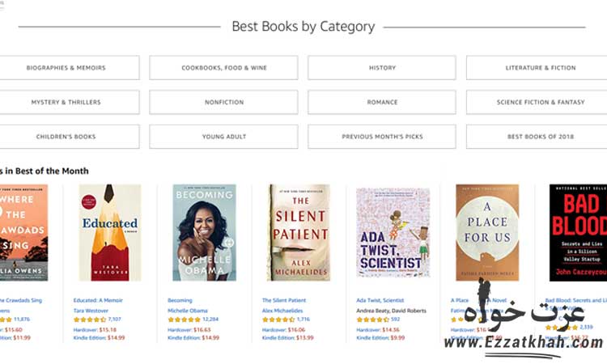The width and height of the screenshot is (607, 364).
Task: Open Biographies & Memoirs category
Action: 66,68
